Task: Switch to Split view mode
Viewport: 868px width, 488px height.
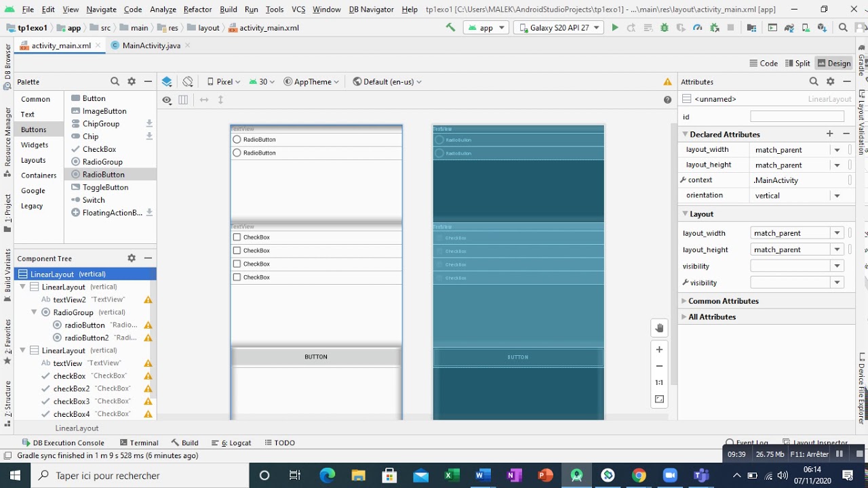Action: point(797,63)
